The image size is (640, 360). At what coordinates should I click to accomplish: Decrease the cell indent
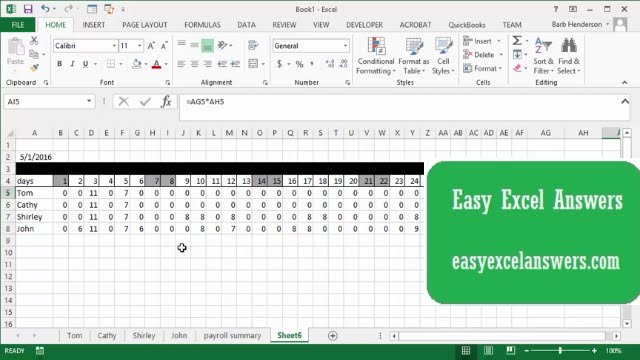222,64
